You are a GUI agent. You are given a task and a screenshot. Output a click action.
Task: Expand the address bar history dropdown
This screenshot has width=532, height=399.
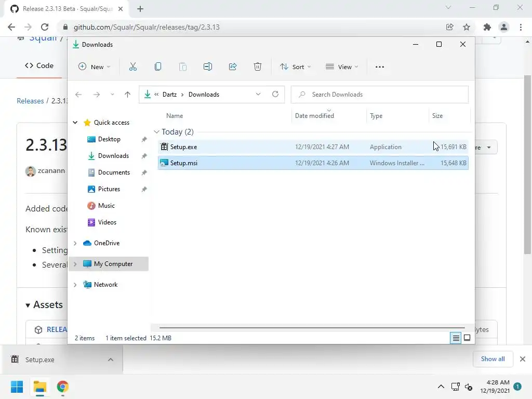pos(258,95)
